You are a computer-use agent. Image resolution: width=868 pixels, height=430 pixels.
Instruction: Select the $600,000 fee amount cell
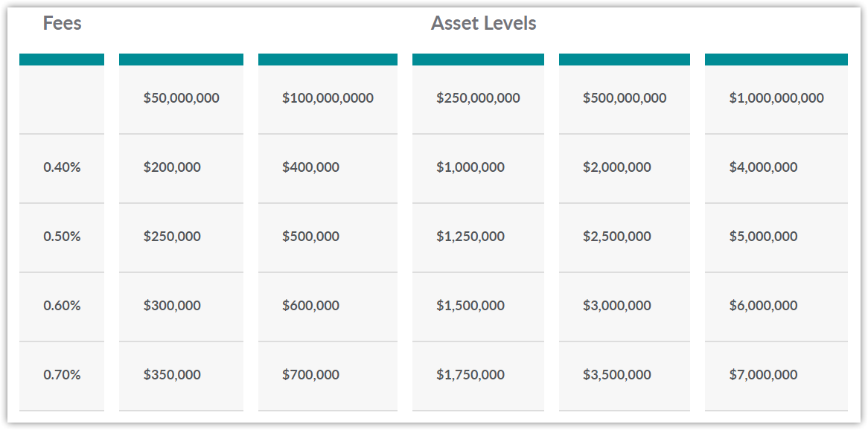[x=328, y=306]
